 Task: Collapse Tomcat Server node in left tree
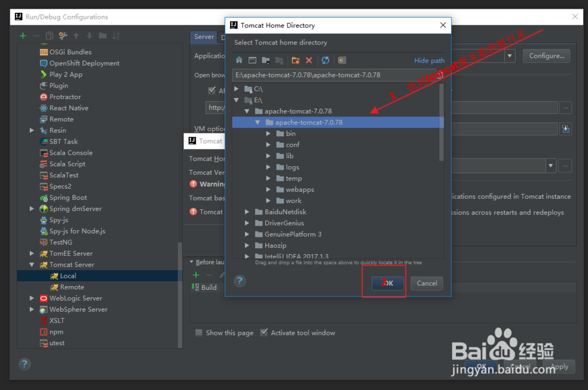32,265
